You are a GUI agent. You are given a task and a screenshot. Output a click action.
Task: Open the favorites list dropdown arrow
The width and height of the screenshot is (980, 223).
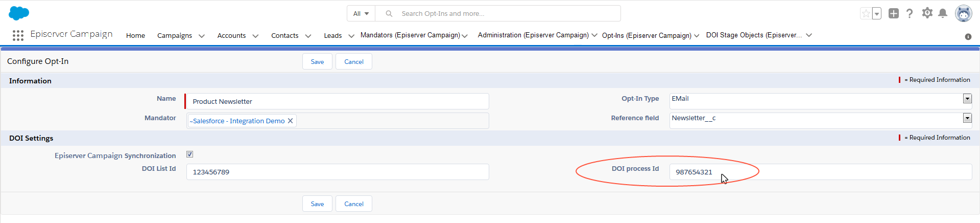click(x=877, y=13)
